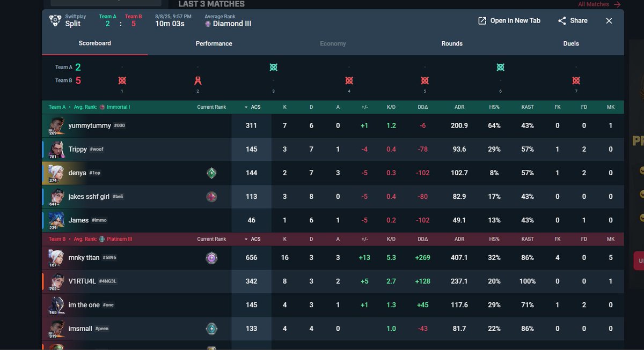This screenshot has width=644, height=350.
Task: Click James's agent portrait
Action: (56, 220)
